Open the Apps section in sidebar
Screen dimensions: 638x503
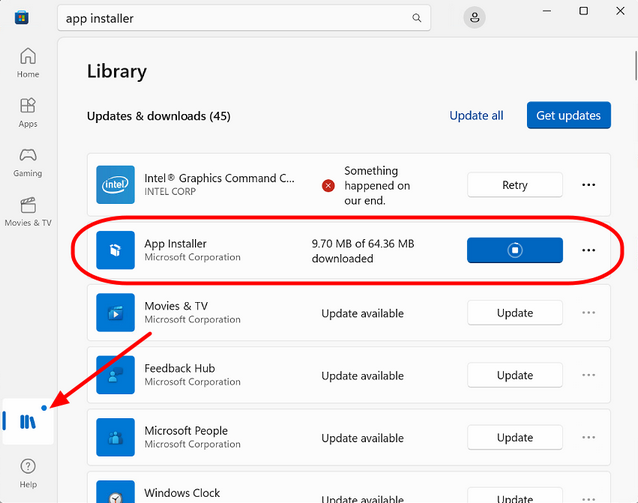(x=28, y=112)
